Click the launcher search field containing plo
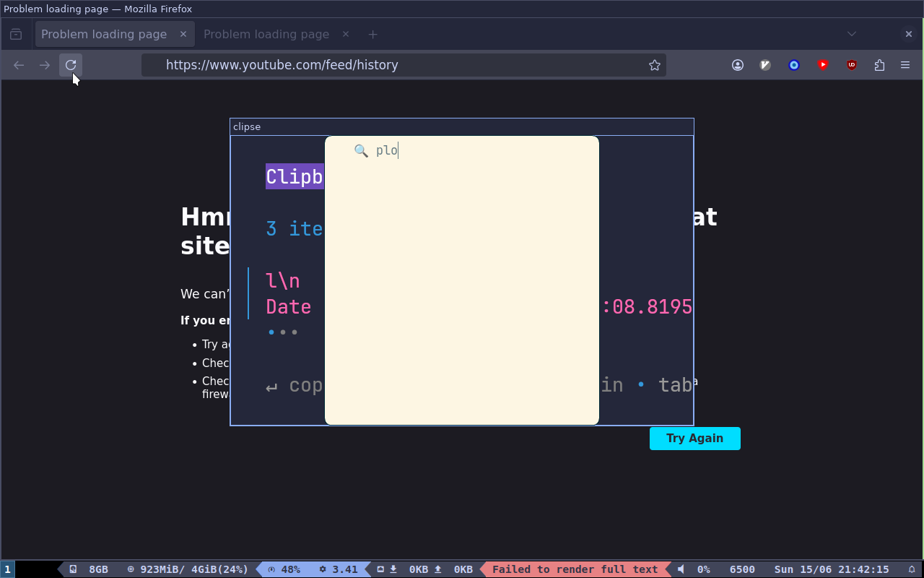The image size is (924, 578). tap(462, 150)
